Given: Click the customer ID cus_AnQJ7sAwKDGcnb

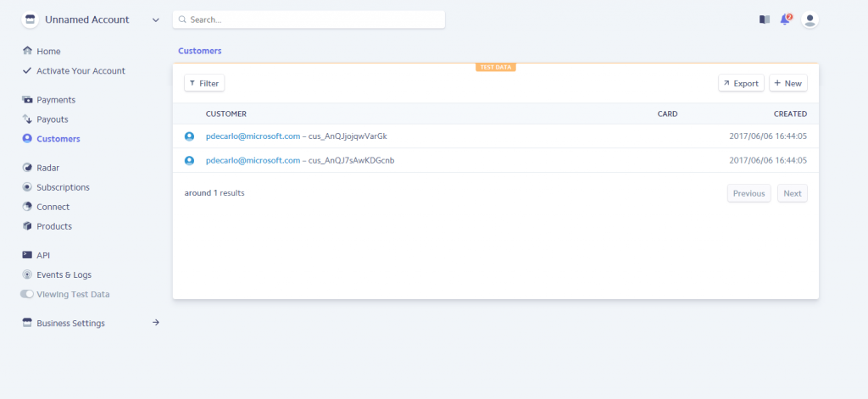Looking at the screenshot, I should 352,160.
